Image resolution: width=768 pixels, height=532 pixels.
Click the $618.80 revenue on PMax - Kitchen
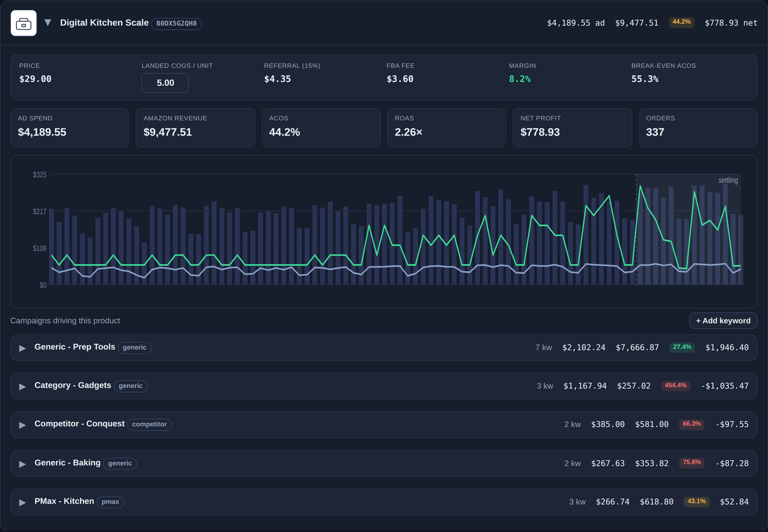click(657, 502)
